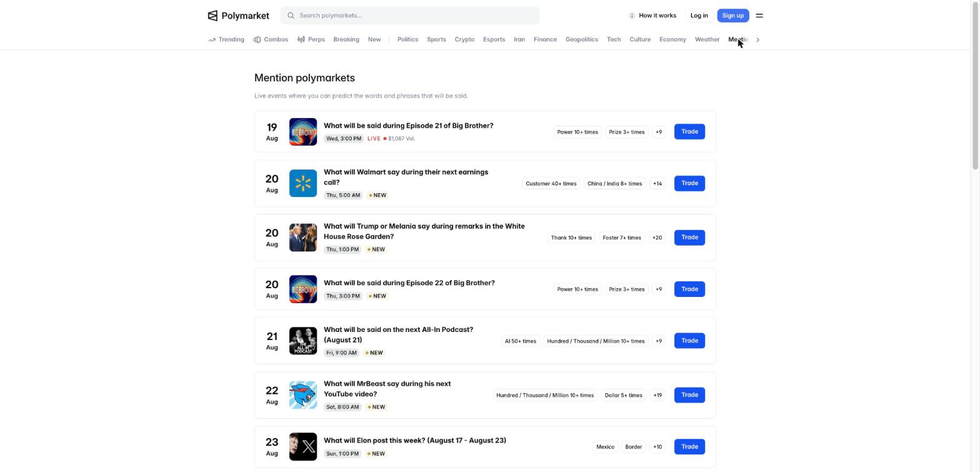Click the Log in button

pos(699,16)
